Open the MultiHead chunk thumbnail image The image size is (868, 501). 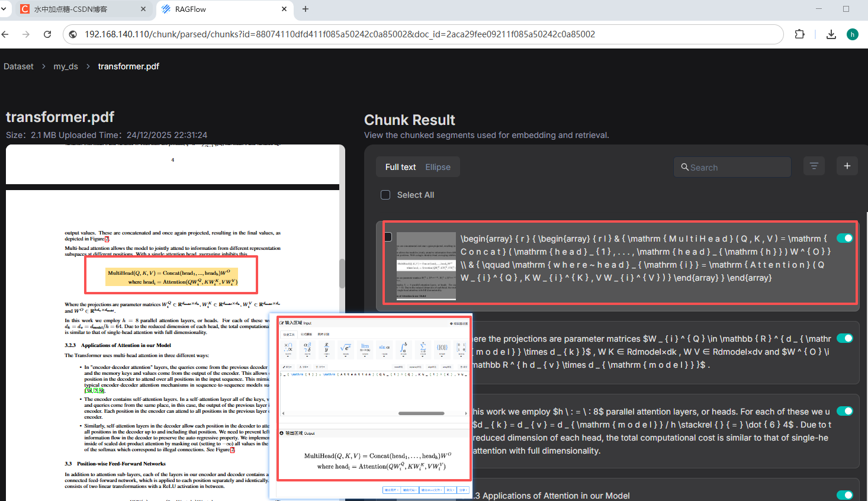(426, 266)
